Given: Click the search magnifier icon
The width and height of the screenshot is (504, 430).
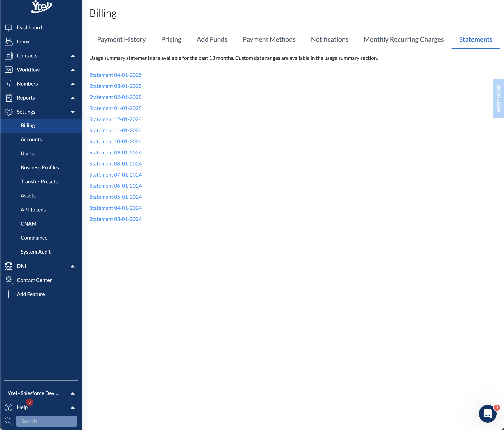Looking at the screenshot, I should (x=8, y=421).
